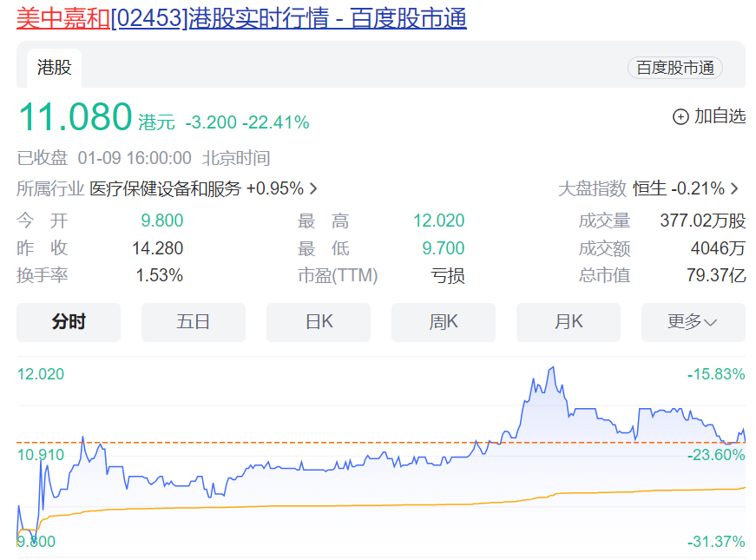
Task: Click the change value -3.200 -22.41%
Action: 247,122
